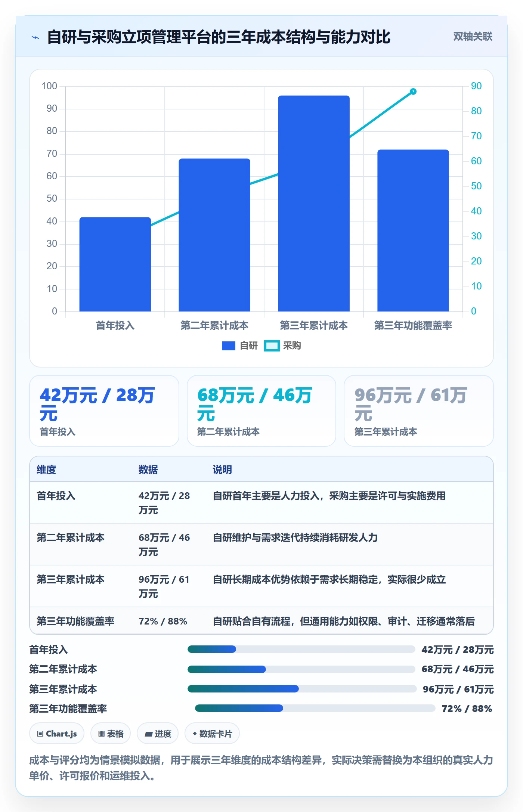Click table cell 第三年功能覆盖率
Image resolution: width=523 pixels, height=812 pixels.
coord(75,621)
